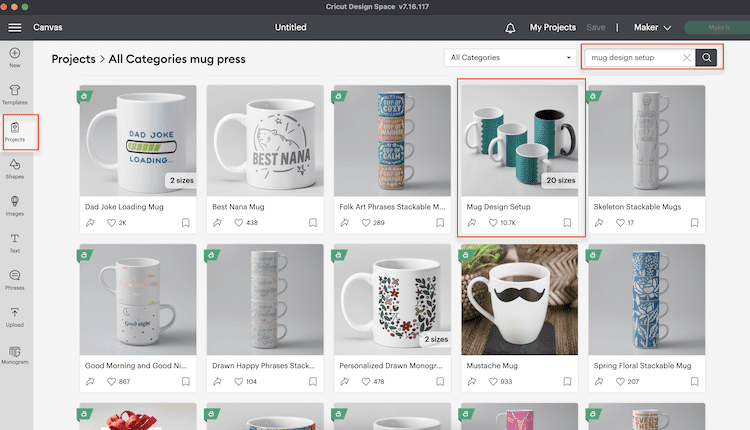Open the Shapes tool
The image size is (750, 430).
pyautogui.click(x=15, y=169)
